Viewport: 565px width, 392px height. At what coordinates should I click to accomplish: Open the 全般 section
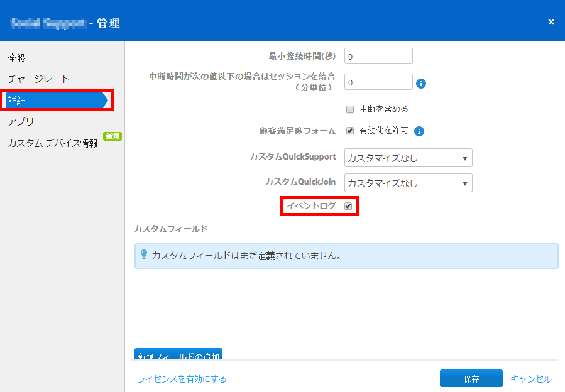point(16,58)
